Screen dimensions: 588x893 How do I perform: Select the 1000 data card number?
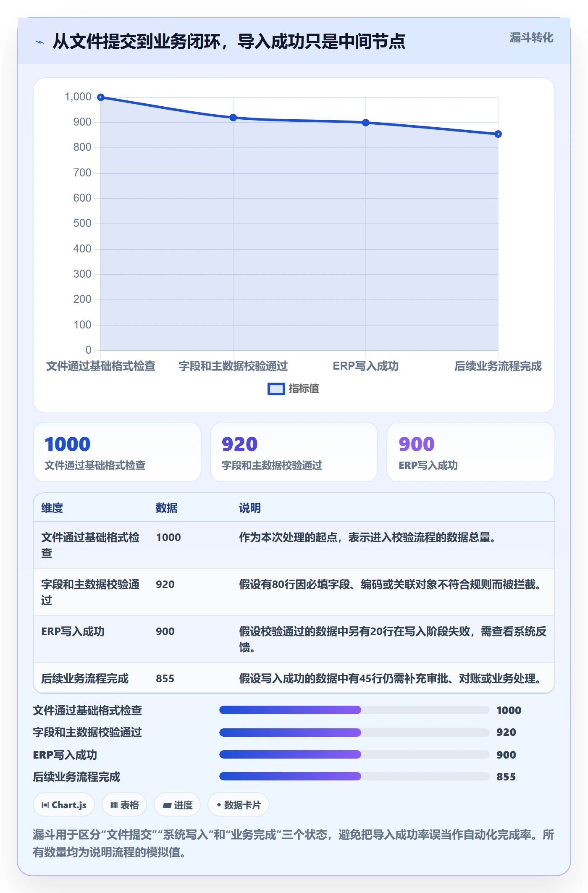68,444
